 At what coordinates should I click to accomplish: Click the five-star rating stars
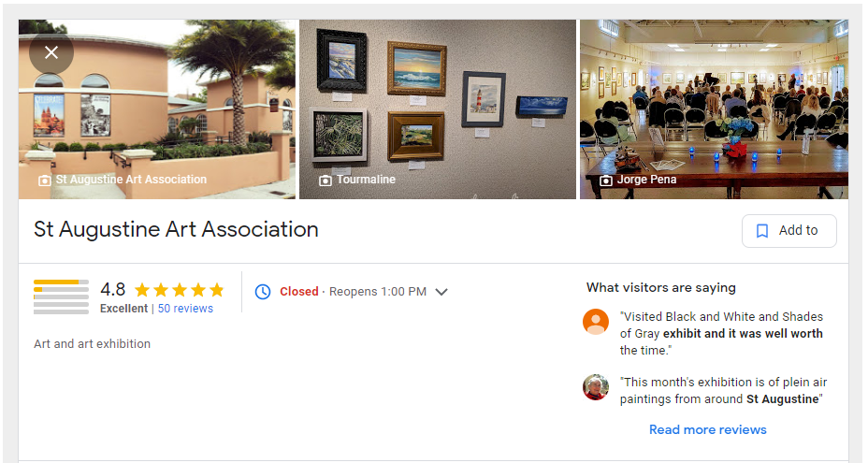coord(180,290)
